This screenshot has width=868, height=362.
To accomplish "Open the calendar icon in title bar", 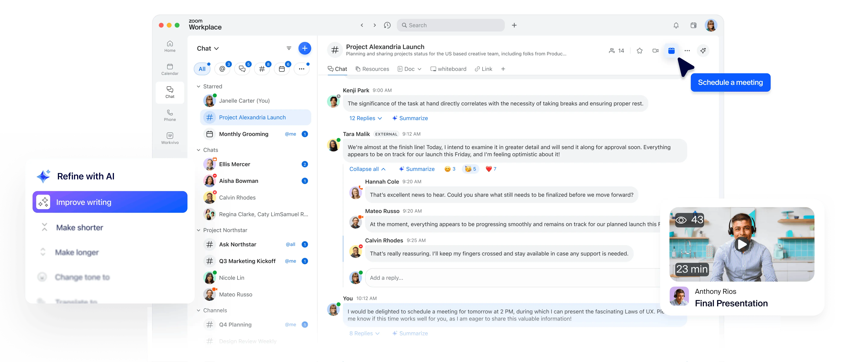I will tap(693, 25).
